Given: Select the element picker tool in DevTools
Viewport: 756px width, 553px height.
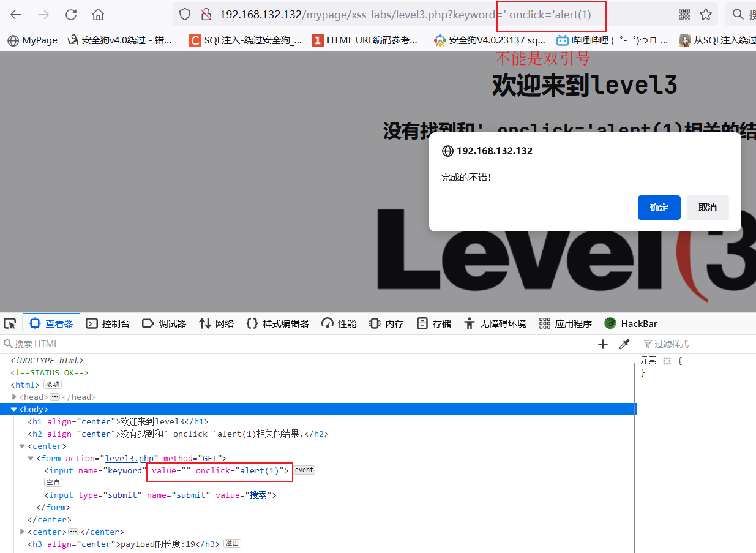Looking at the screenshot, I should tap(10, 323).
